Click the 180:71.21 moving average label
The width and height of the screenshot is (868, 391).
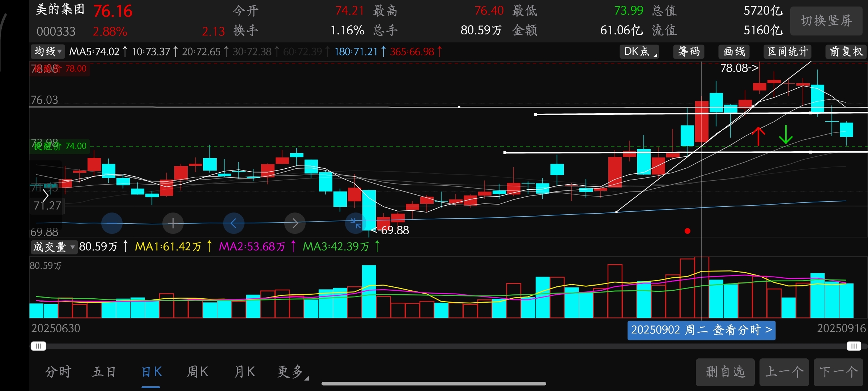(356, 52)
